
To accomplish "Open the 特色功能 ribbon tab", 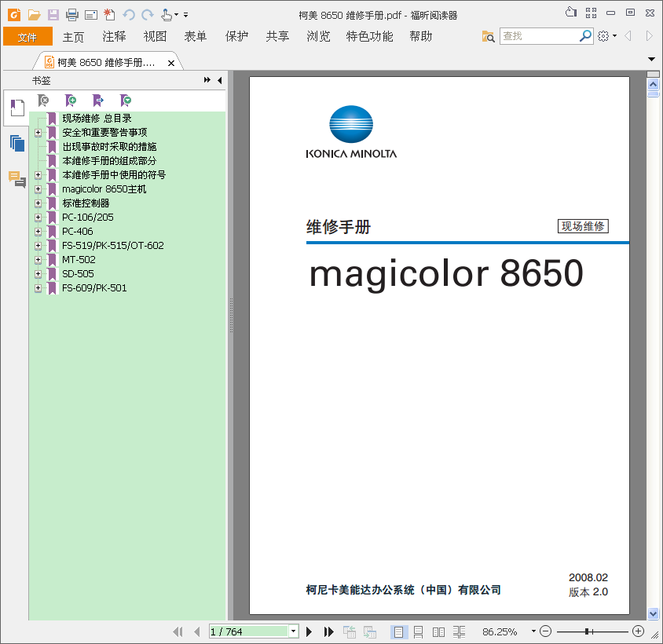I will point(369,36).
